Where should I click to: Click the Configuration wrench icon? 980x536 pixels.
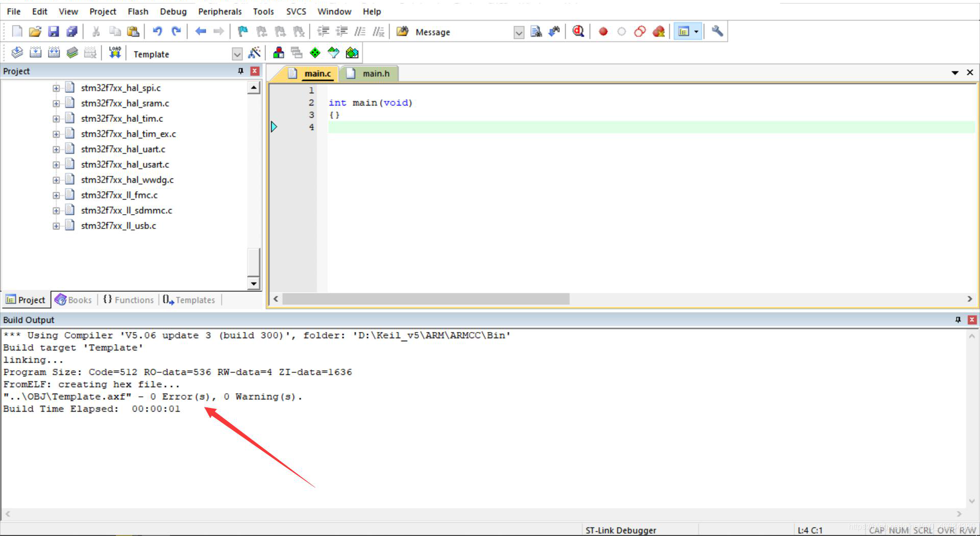click(717, 31)
